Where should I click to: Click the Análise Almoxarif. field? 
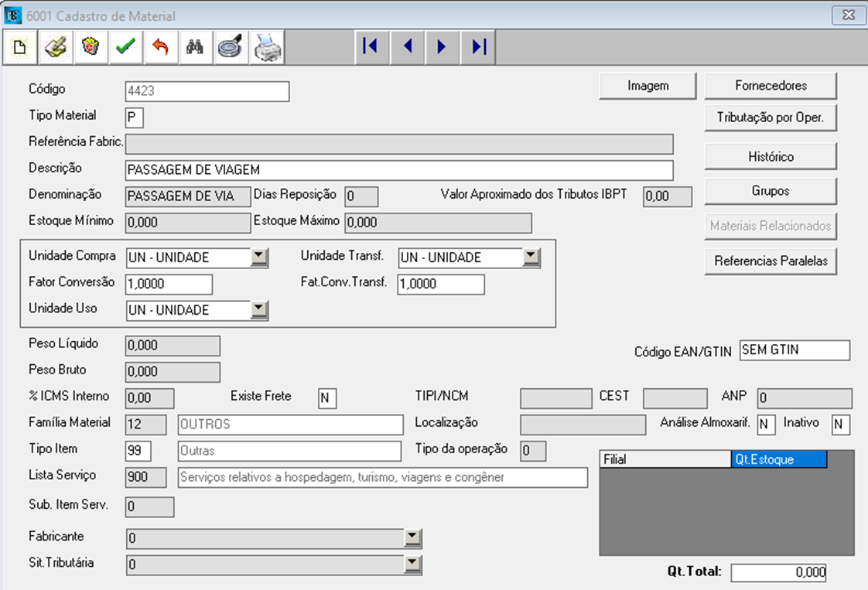click(766, 425)
